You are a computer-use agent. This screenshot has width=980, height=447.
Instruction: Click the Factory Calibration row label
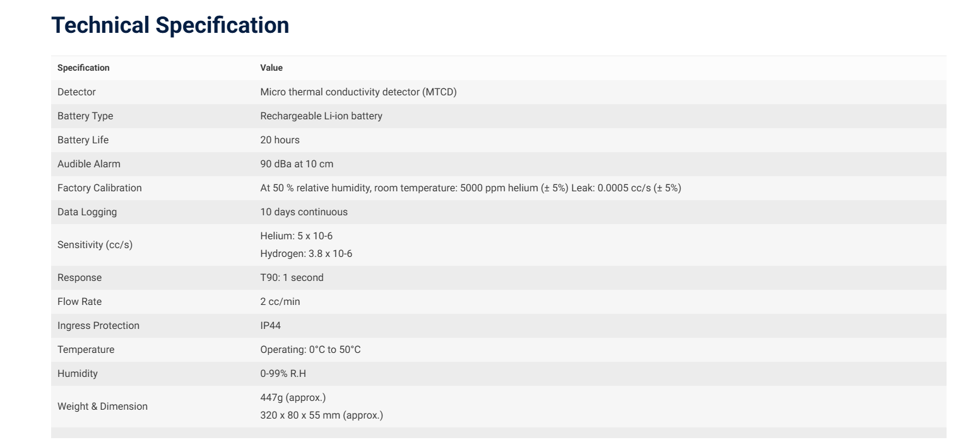[x=99, y=188]
